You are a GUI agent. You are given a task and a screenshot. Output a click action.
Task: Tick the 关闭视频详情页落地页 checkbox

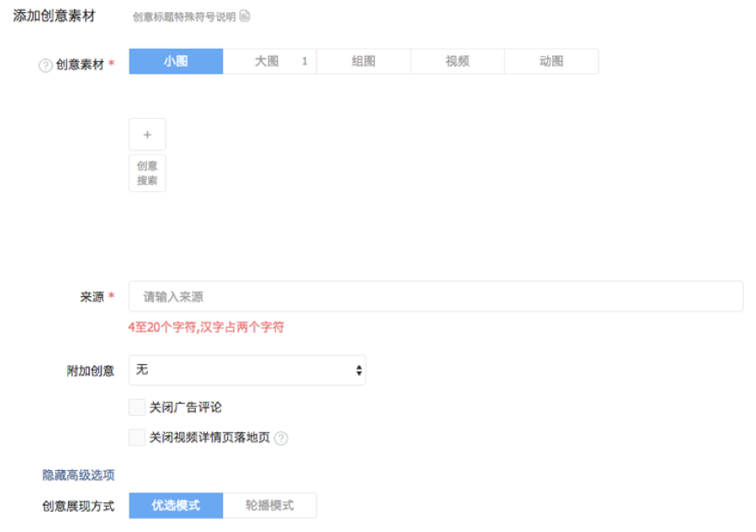[x=137, y=438]
